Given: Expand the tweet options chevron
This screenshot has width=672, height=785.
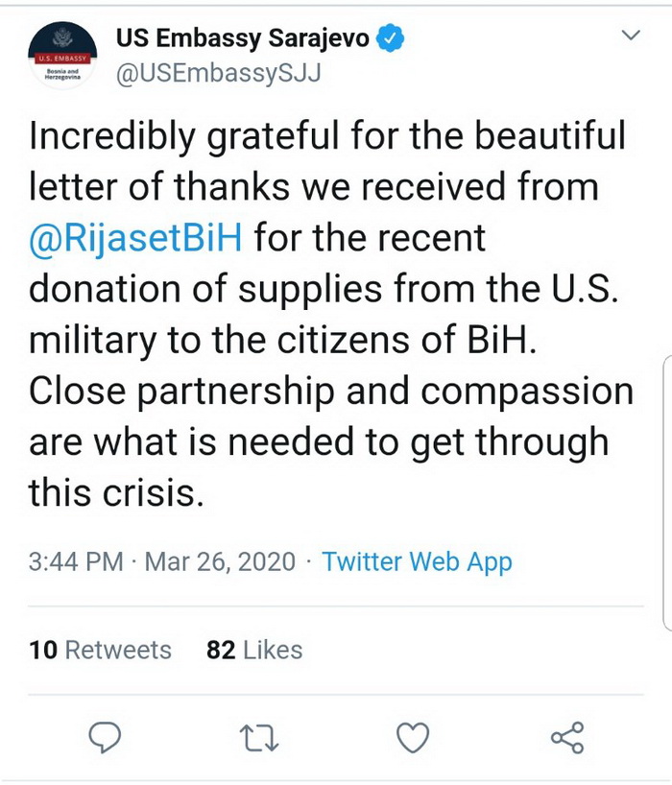Looking at the screenshot, I should [x=631, y=36].
